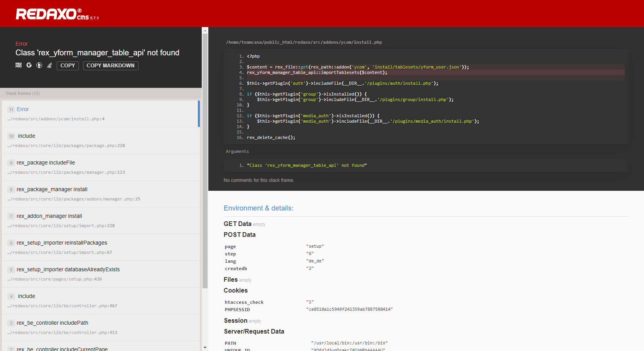Image resolution: width=644 pixels, height=351 pixels.
Task: Click POST value "setup" for page
Action: (x=315, y=246)
